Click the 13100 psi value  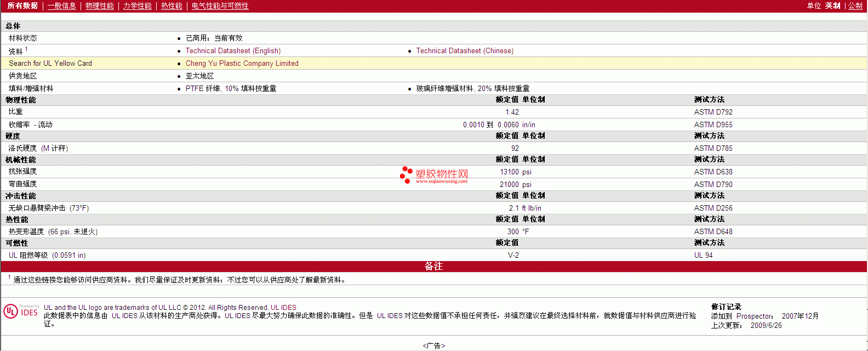(x=515, y=172)
